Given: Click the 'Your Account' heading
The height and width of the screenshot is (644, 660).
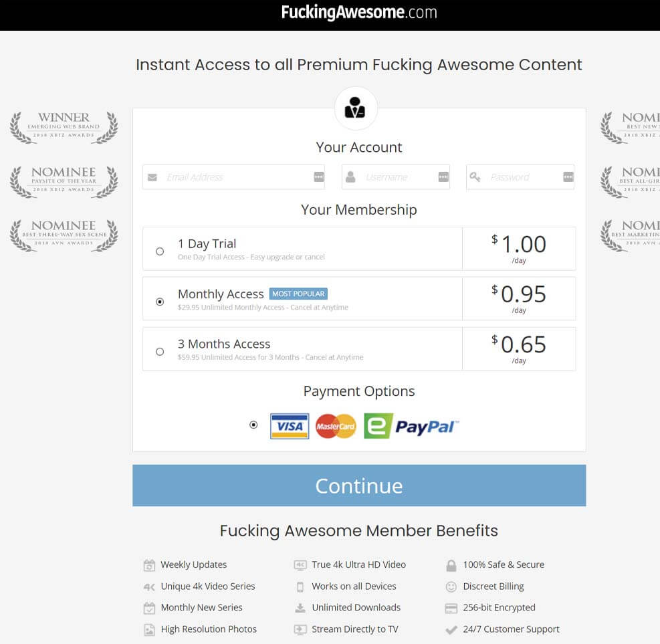Looking at the screenshot, I should tap(359, 147).
